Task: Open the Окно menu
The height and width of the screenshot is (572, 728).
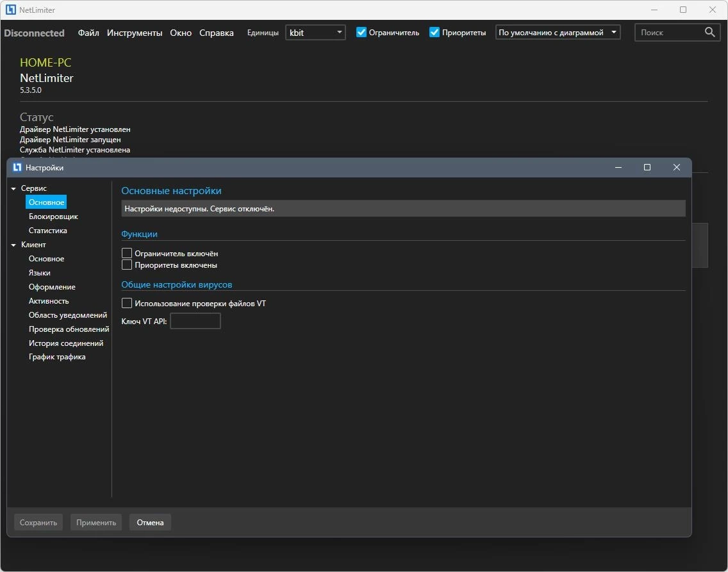Action: click(181, 33)
